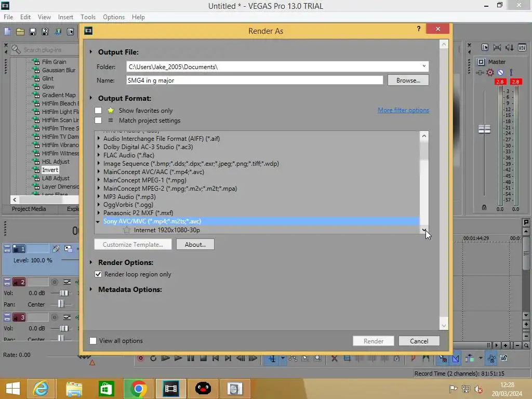Open Google Chrome from the taskbar

pos(138,389)
